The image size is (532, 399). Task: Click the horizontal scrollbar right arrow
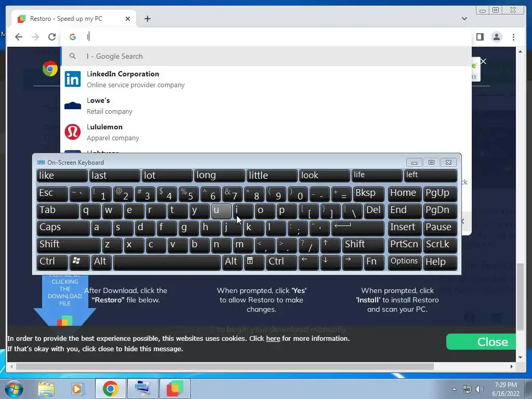click(512, 366)
